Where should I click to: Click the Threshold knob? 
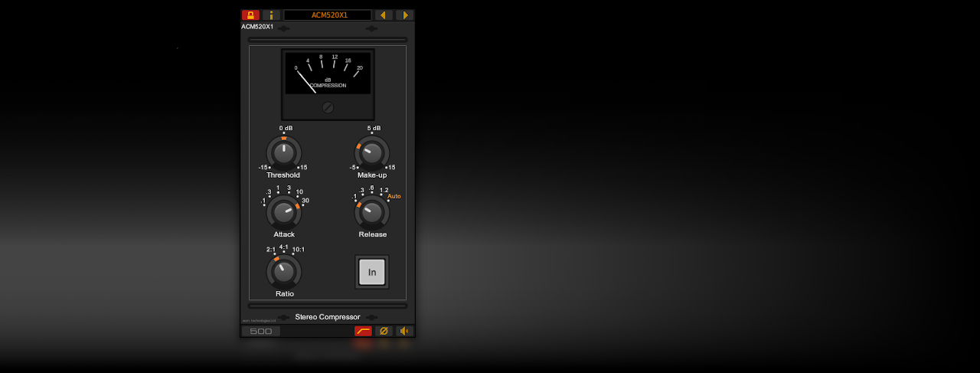tap(284, 152)
